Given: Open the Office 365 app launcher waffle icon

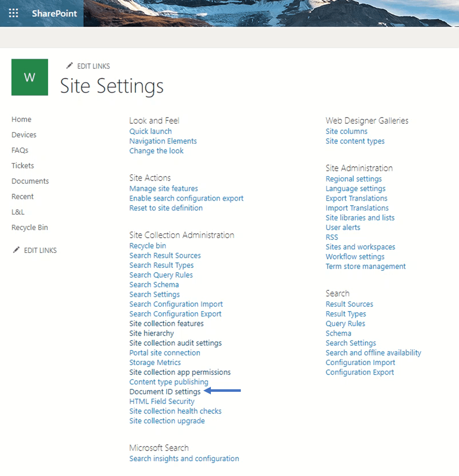Looking at the screenshot, I should click(x=13, y=13).
